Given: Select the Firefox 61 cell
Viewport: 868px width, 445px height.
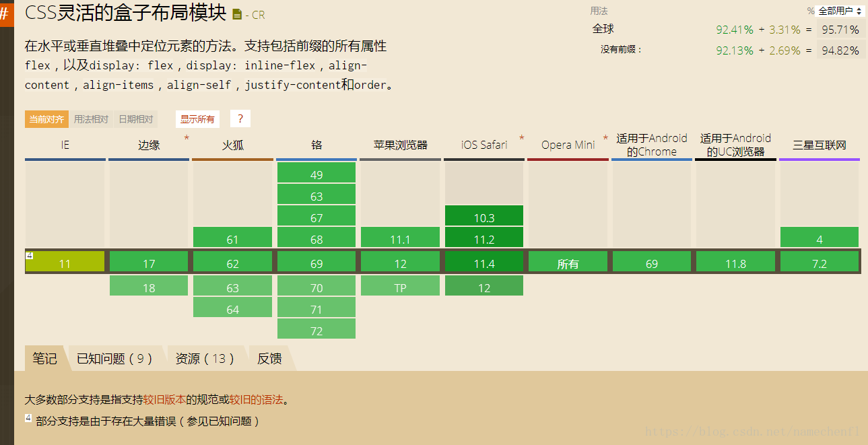Looking at the screenshot, I should click(x=232, y=237).
